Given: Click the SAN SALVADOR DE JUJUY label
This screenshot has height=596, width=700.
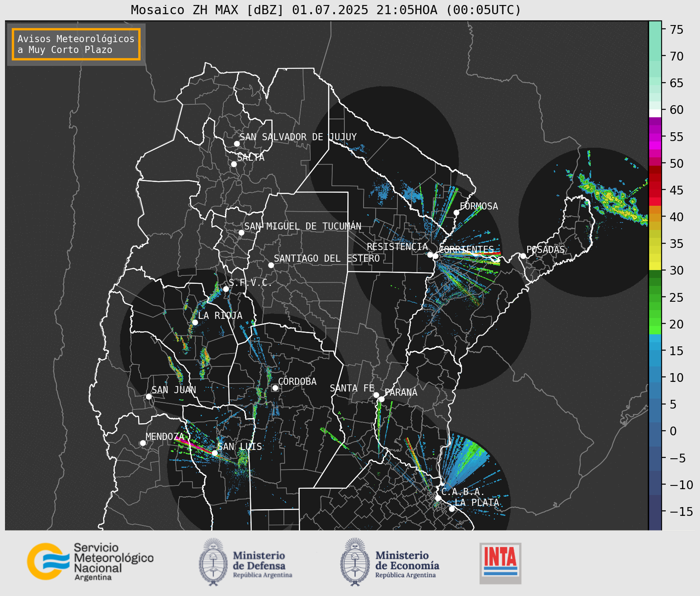Looking at the screenshot, I should point(298,137).
